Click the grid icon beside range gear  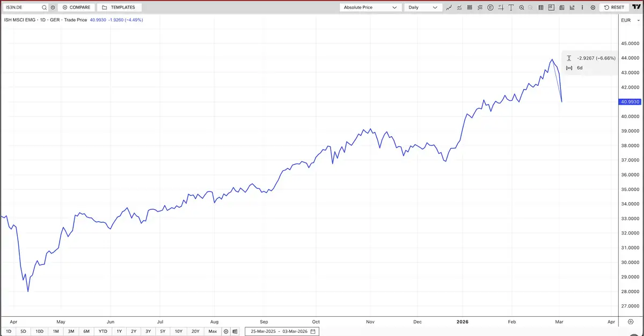[235, 331]
